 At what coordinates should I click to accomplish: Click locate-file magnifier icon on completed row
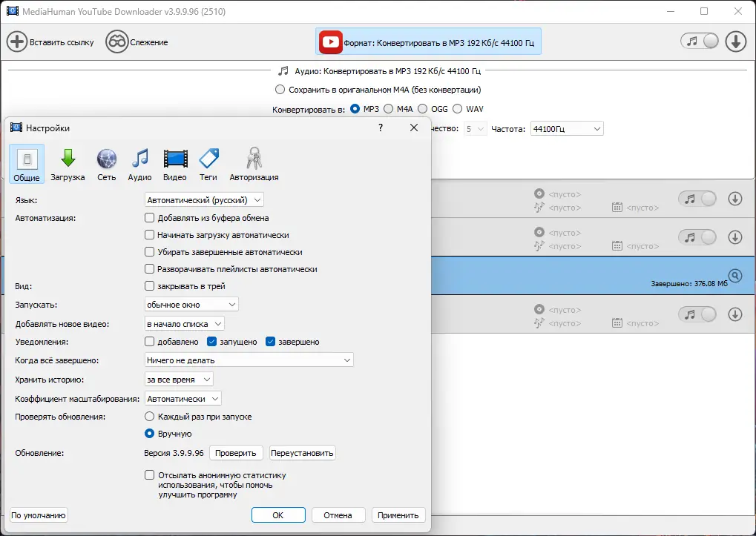pyautogui.click(x=734, y=276)
